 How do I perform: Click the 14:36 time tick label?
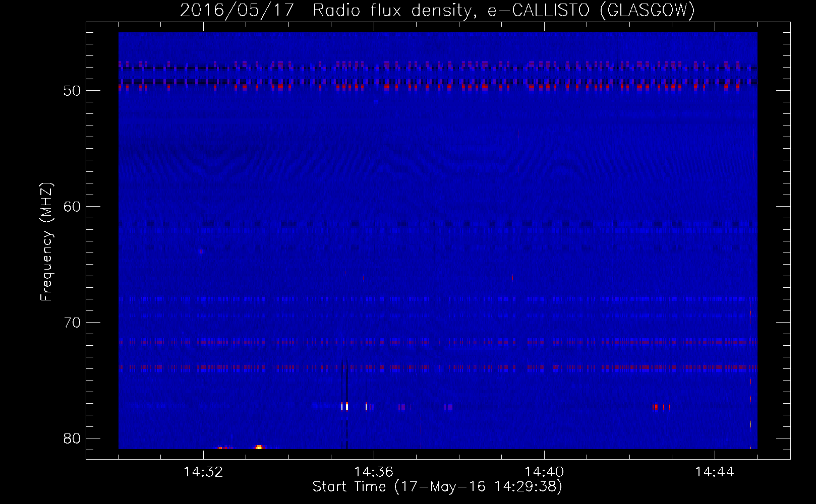click(x=374, y=472)
